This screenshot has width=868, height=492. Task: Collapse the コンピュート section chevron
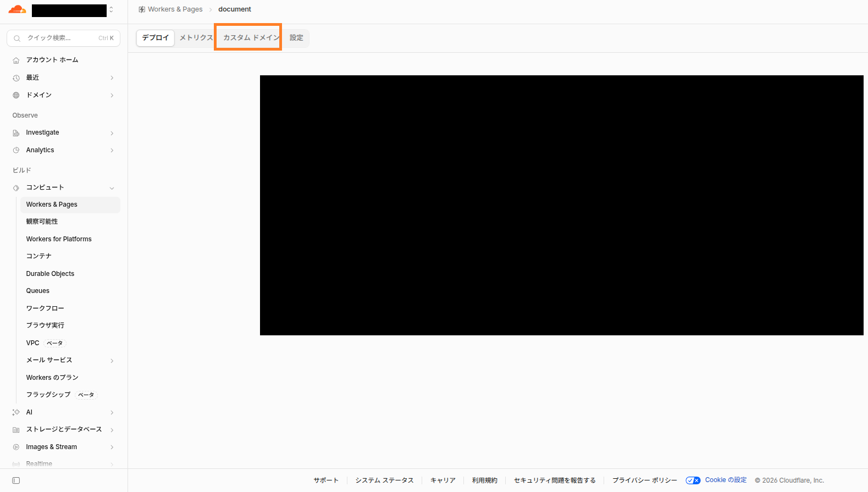coord(112,188)
